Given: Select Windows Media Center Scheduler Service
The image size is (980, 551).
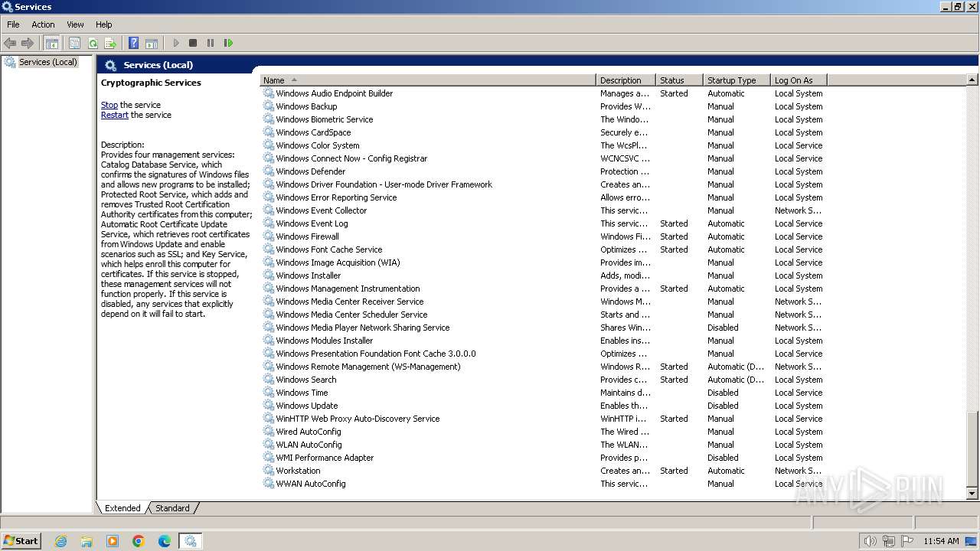Looking at the screenshot, I should click(351, 315).
